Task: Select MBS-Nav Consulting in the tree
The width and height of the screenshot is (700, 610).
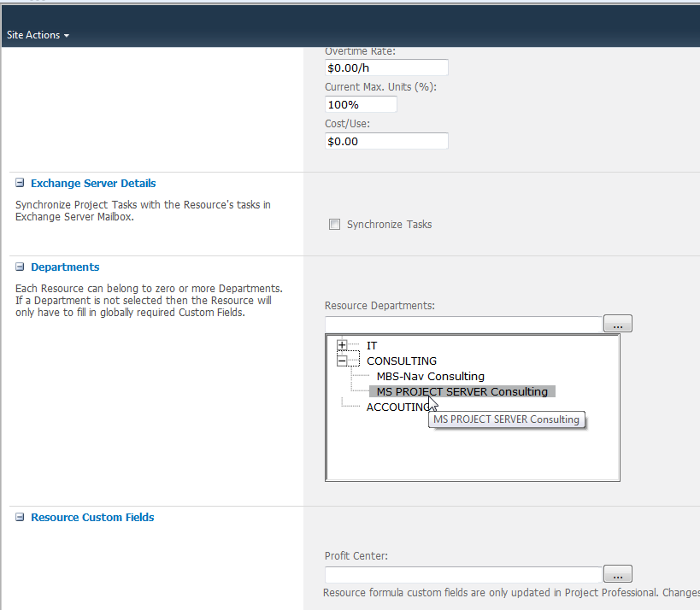Action: click(x=430, y=376)
